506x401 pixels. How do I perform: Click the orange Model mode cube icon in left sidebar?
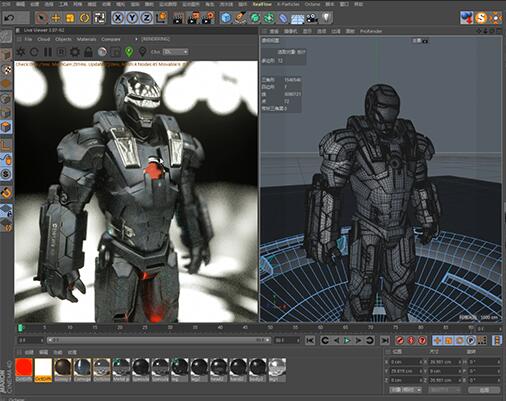tap(6, 127)
